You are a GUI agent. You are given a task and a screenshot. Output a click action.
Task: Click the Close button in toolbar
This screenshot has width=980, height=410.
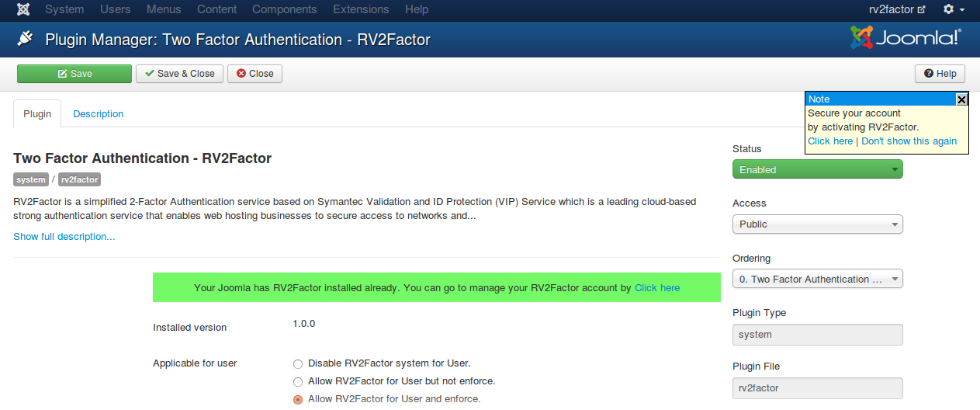(255, 74)
